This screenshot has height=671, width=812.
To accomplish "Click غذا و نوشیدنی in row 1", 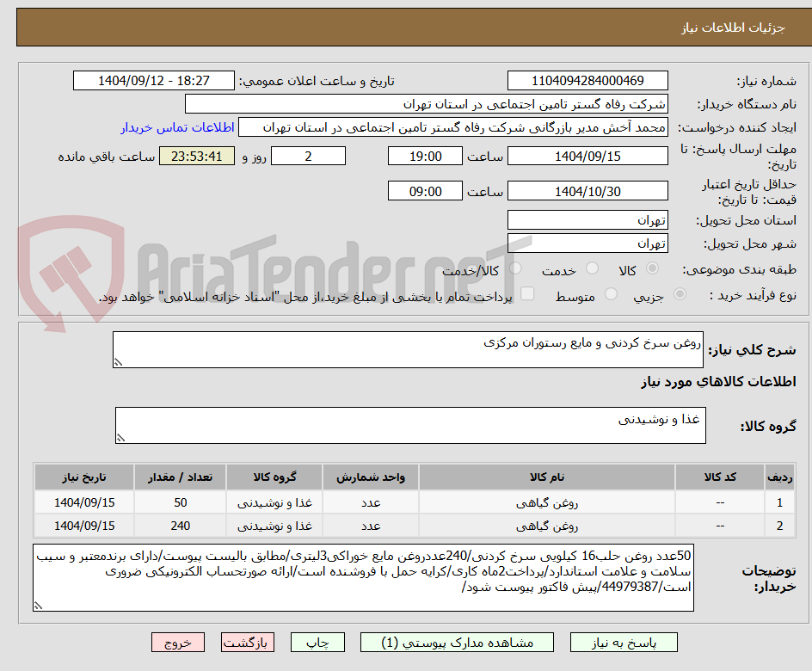I will (x=274, y=502).
